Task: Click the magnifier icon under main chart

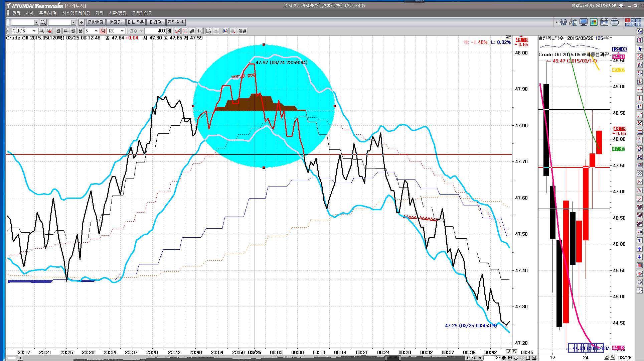Action: click(x=515, y=352)
